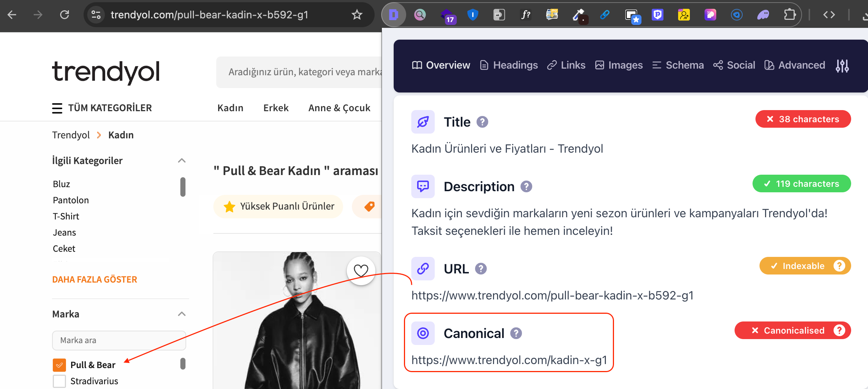Open the Schema section of the SEO extension
This screenshot has height=389, width=868.
tap(684, 65)
